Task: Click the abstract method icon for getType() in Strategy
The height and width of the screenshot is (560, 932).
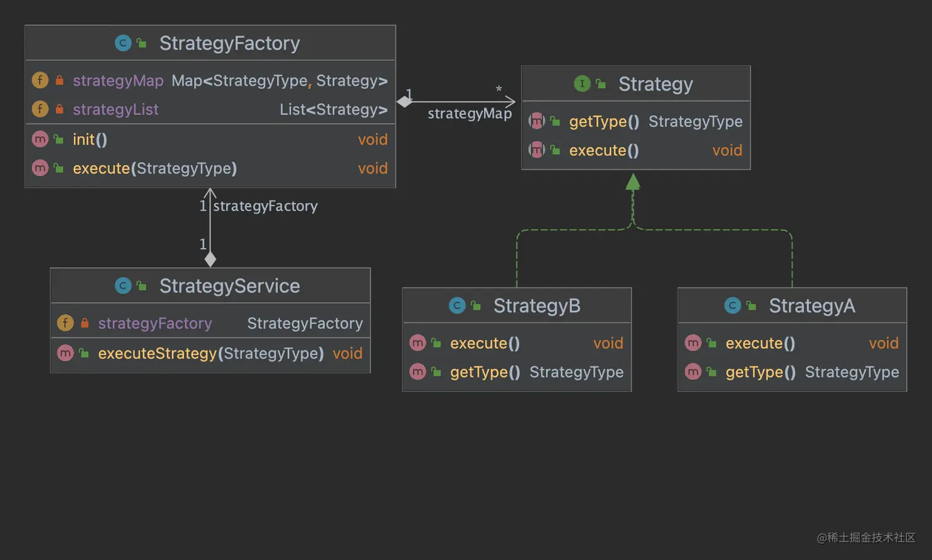Action: click(537, 121)
